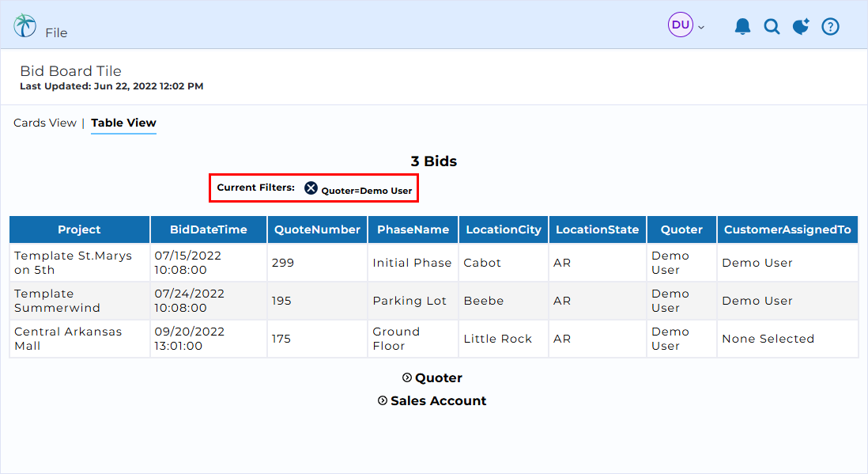Select the Central Arkansas Mall row

point(434,339)
